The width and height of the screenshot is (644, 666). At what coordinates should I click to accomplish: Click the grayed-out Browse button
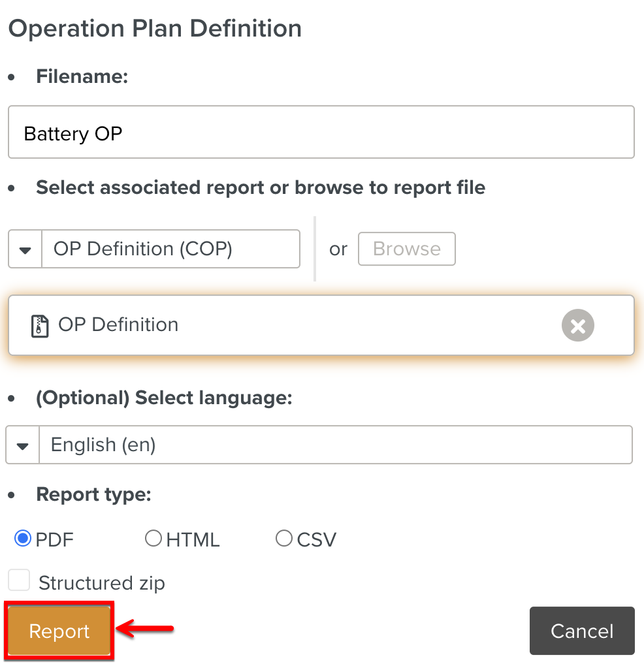(406, 249)
